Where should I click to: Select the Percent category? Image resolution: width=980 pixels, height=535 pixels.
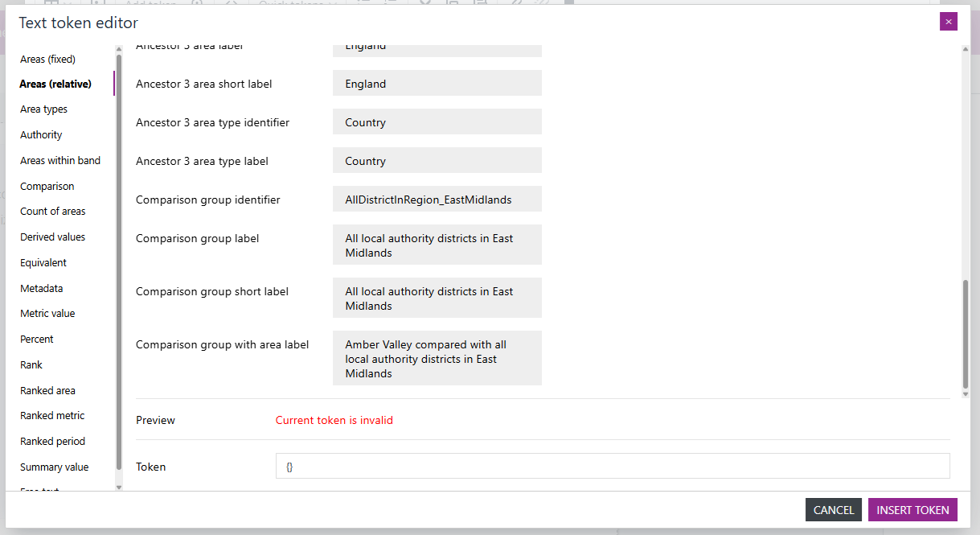[x=36, y=339]
